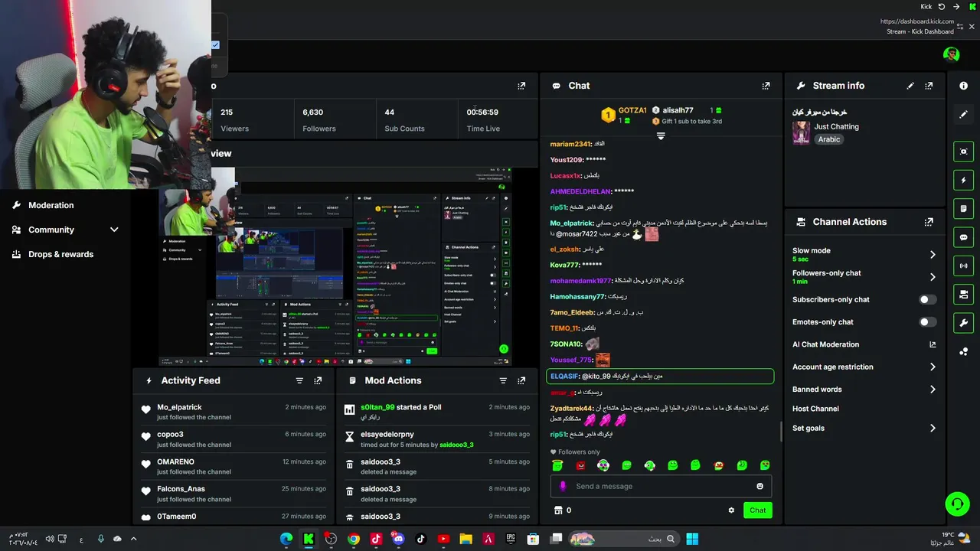
Task: Open Set goals arrow
Action: coord(932,429)
